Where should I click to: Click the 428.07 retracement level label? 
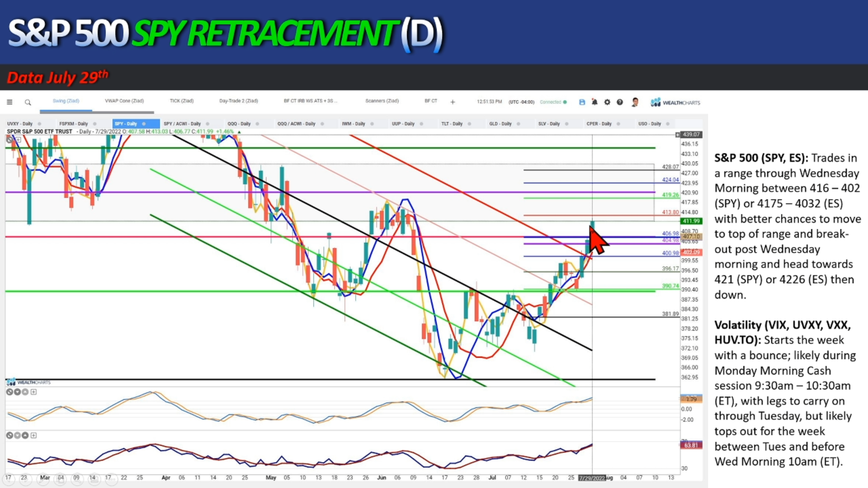coord(670,167)
